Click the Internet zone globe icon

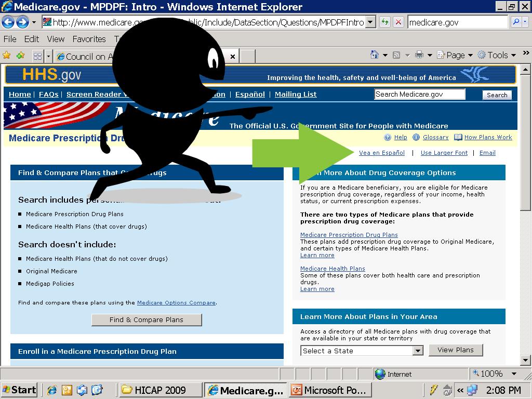pos(380,374)
